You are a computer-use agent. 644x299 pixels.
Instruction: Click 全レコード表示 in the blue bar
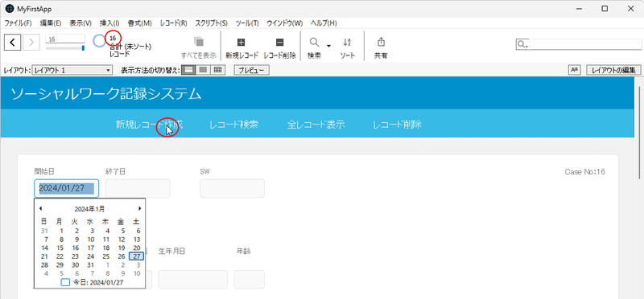(316, 125)
